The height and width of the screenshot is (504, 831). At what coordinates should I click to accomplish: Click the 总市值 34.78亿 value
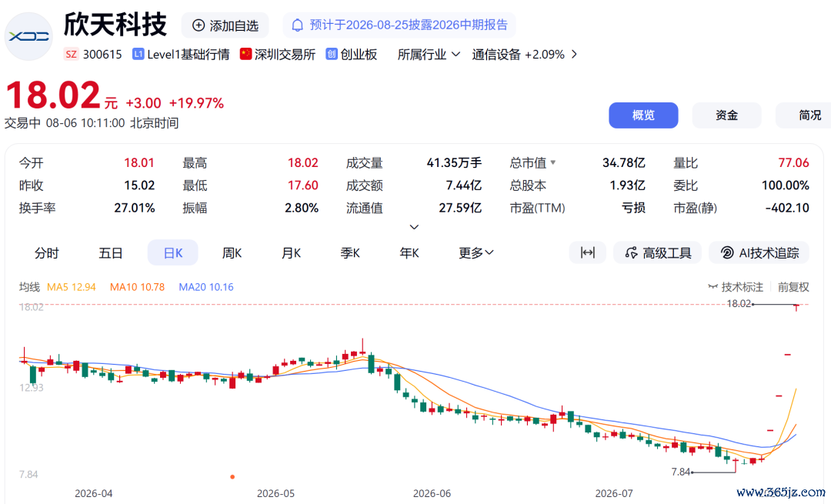pos(624,162)
